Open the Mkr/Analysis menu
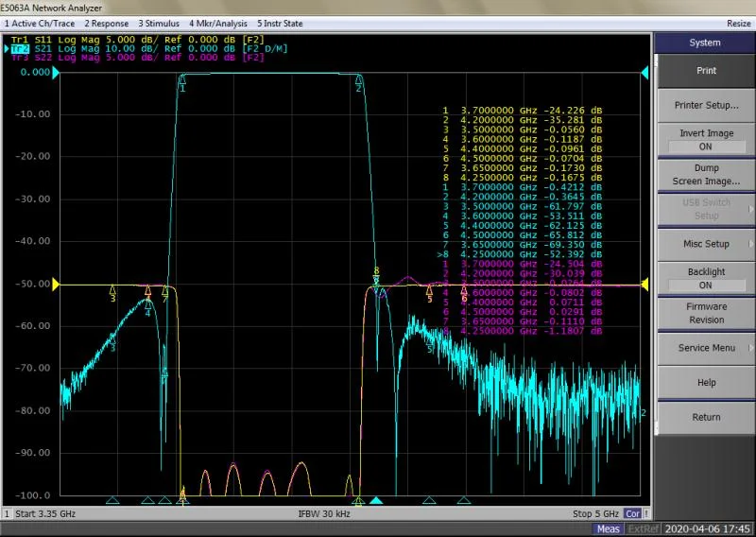The width and height of the screenshot is (756, 537). pos(217,23)
